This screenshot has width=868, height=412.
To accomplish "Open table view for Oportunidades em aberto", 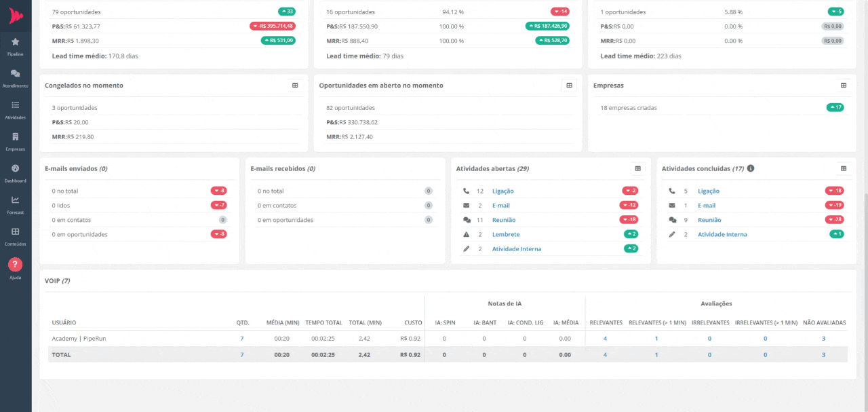I will tap(569, 86).
